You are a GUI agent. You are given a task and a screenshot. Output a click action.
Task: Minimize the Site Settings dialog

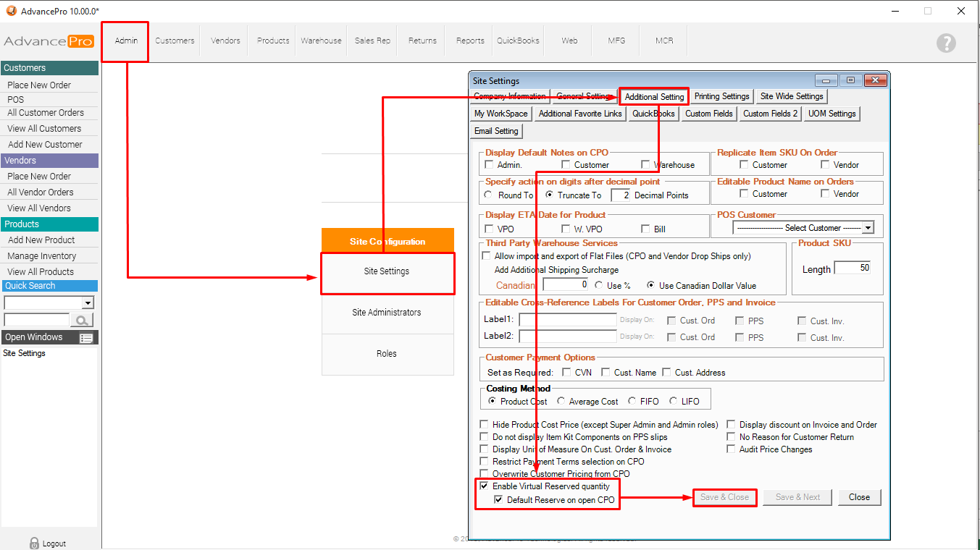(826, 80)
